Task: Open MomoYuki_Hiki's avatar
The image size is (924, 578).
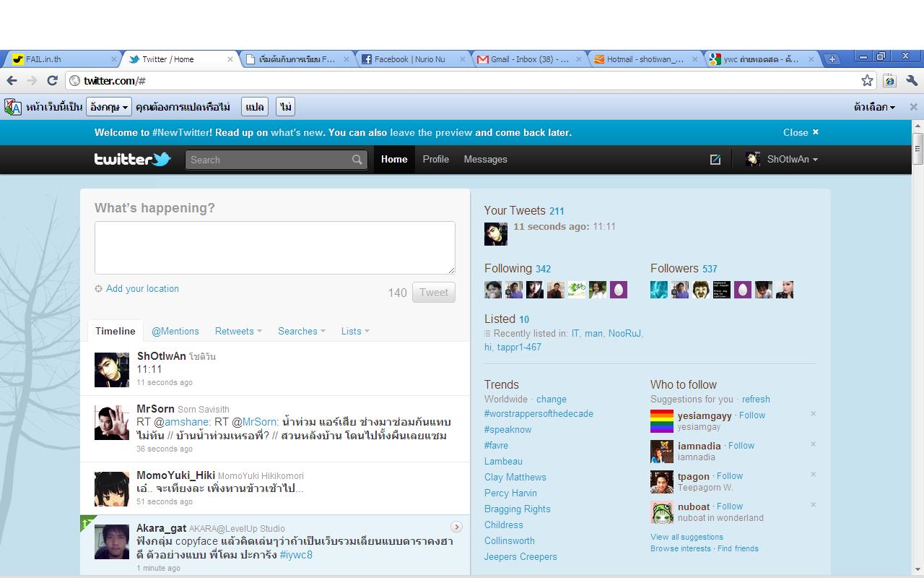Action: pos(112,489)
